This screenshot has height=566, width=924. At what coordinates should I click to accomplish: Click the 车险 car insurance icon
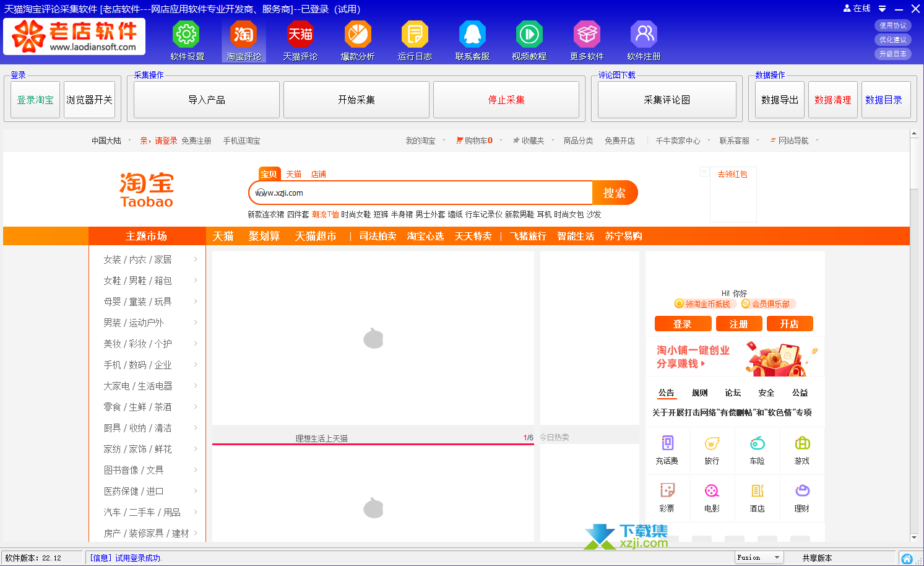[757, 443]
